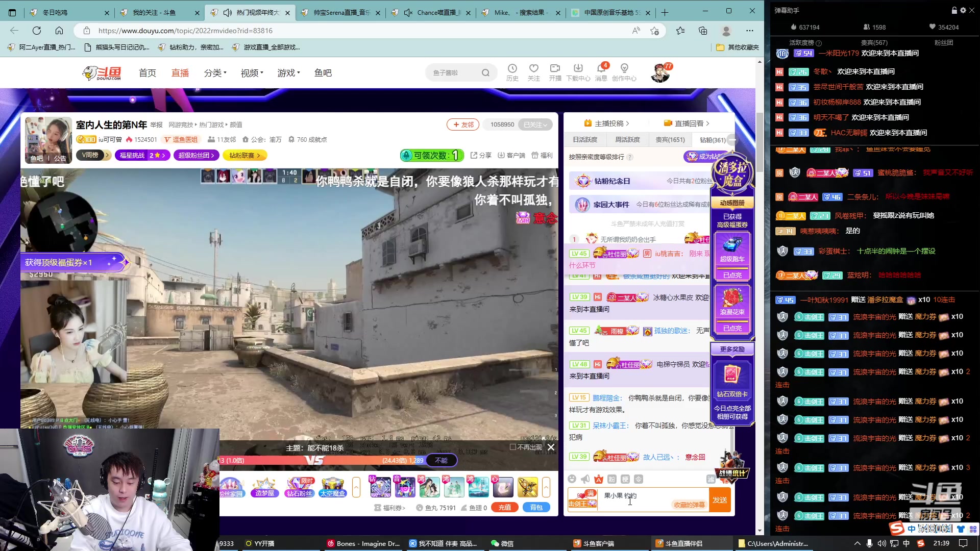Expand the 视频 dropdown in Douyu nav
Viewport: 980px width, 551px height.
252,73
